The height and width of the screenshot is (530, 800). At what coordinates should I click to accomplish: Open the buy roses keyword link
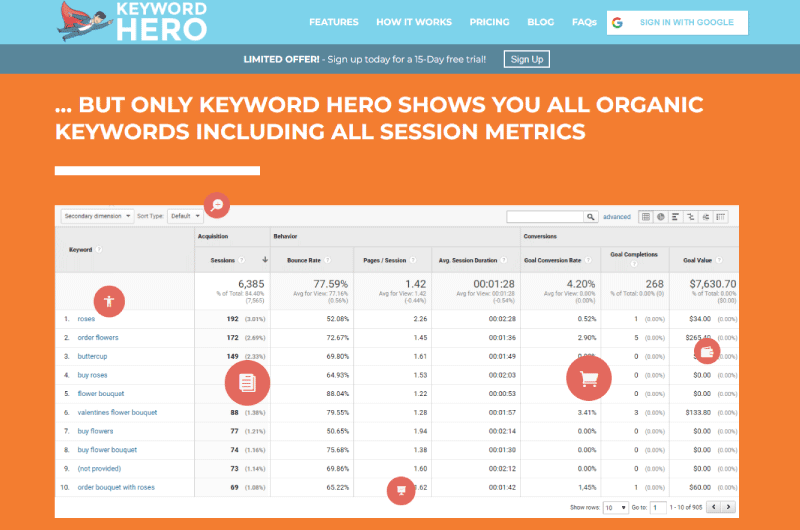coord(92,375)
